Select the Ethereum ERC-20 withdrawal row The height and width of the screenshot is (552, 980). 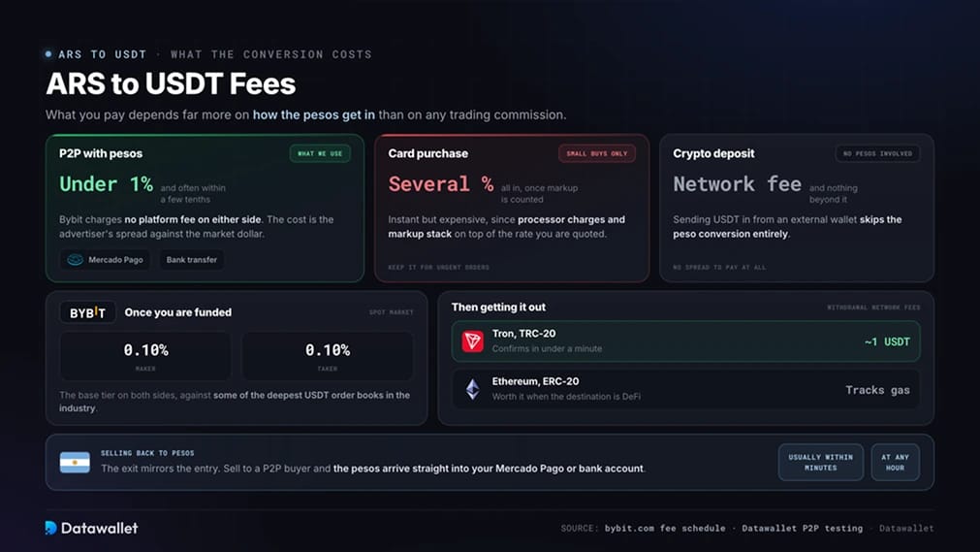(x=685, y=389)
